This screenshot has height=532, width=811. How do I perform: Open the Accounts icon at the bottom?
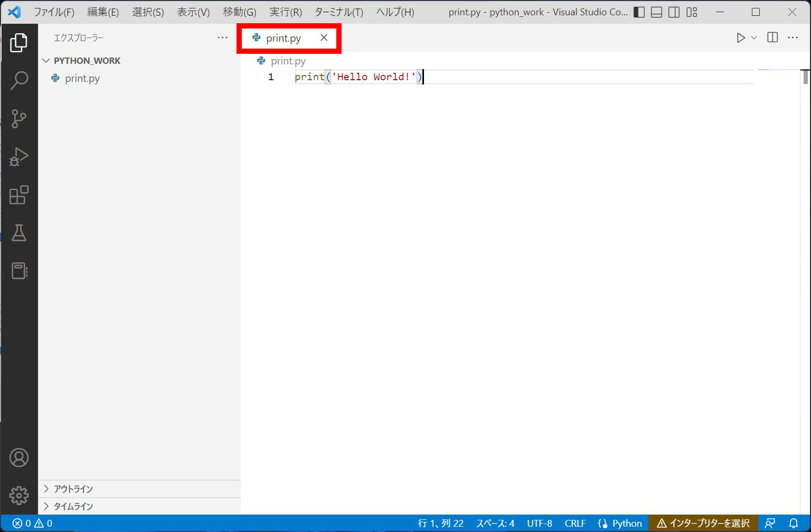click(x=20, y=458)
